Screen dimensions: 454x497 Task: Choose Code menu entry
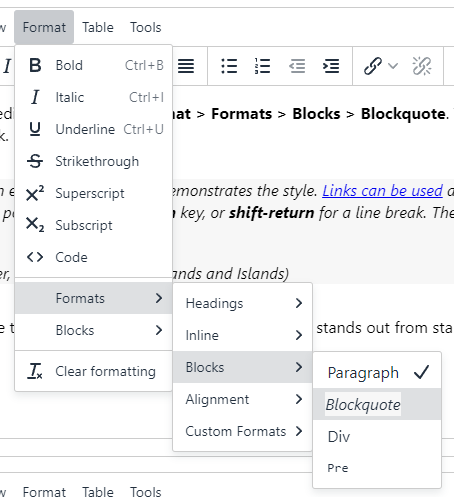(x=94, y=257)
